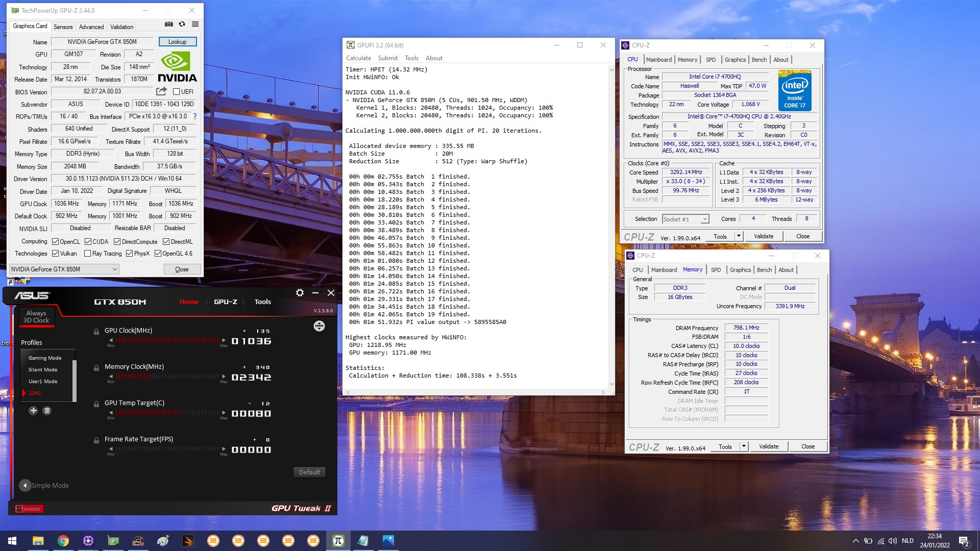
Task: Open the Submit menu in GPUPI
Action: click(387, 58)
